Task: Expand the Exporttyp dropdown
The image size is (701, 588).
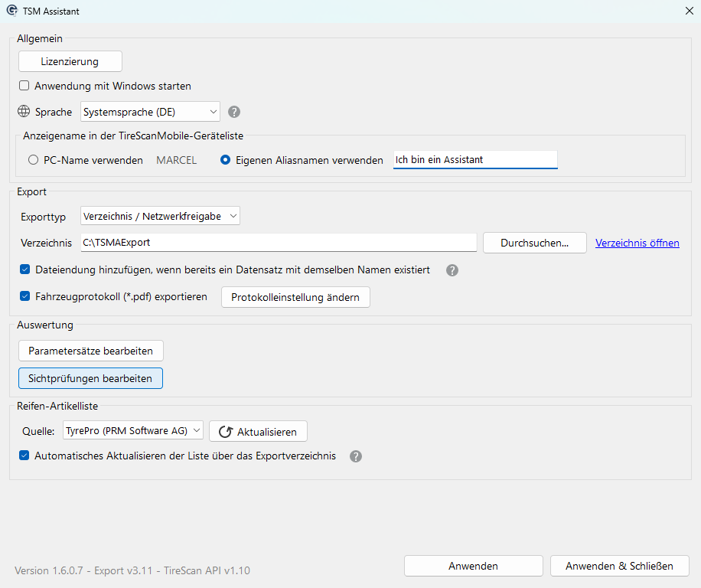Action: (x=160, y=216)
